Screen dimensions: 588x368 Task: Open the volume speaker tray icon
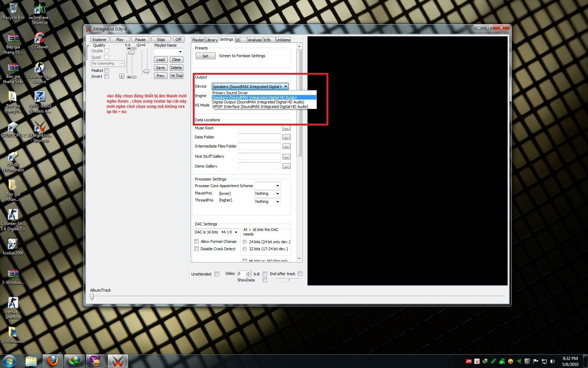point(552,361)
